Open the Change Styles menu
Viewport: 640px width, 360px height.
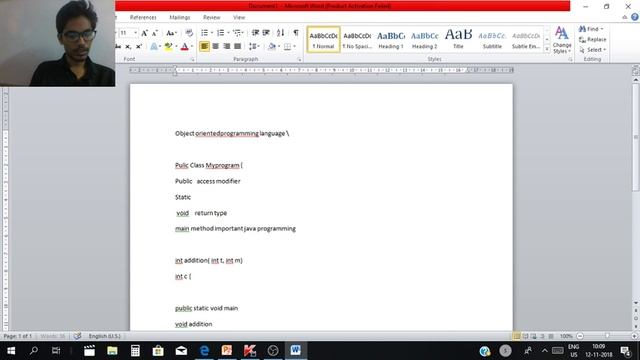click(x=562, y=40)
